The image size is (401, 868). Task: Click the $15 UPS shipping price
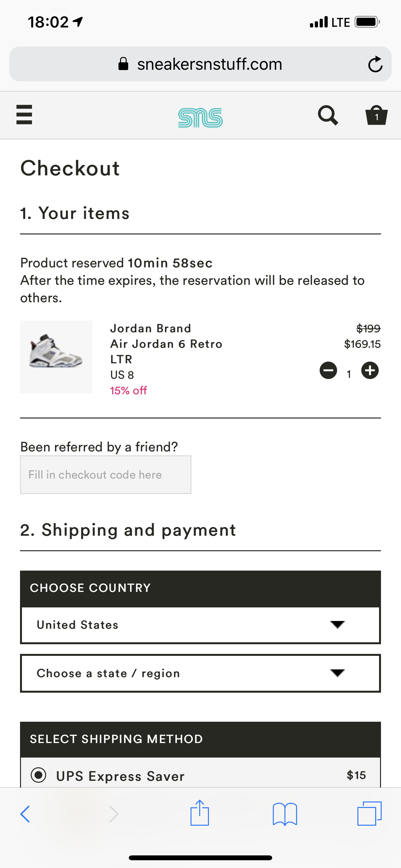click(x=356, y=775)
